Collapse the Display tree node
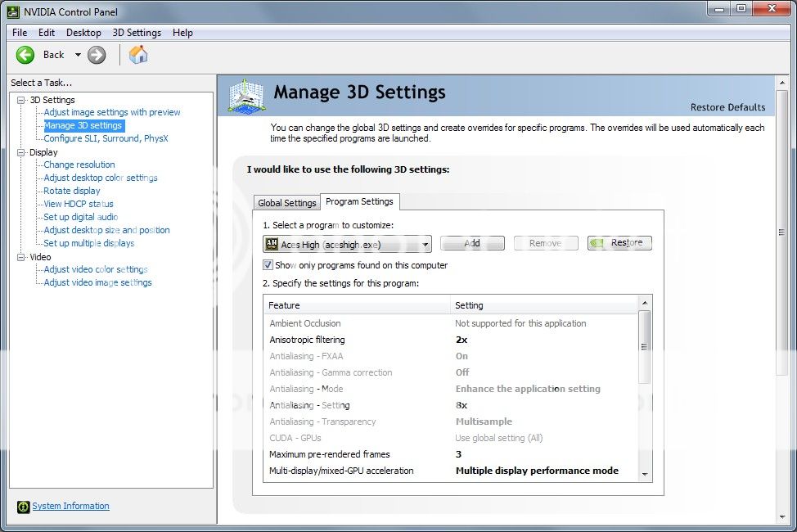Screen dimensions: 797x532 click(x=20, y=152)
